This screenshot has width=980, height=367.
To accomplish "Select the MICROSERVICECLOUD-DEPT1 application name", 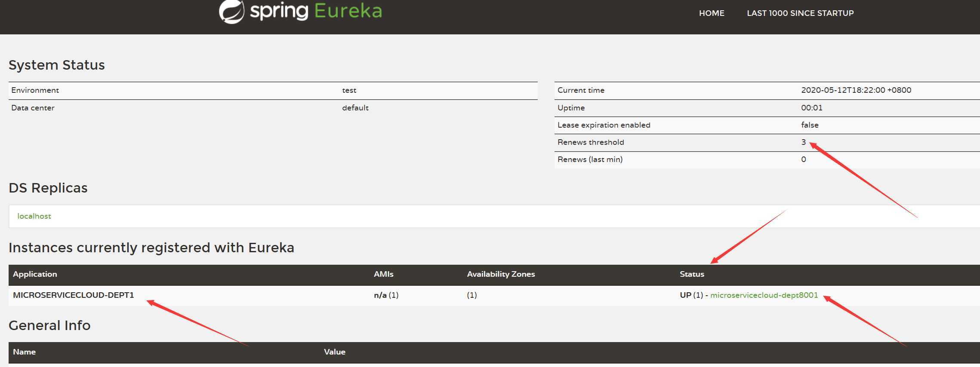I will point(74,295).
